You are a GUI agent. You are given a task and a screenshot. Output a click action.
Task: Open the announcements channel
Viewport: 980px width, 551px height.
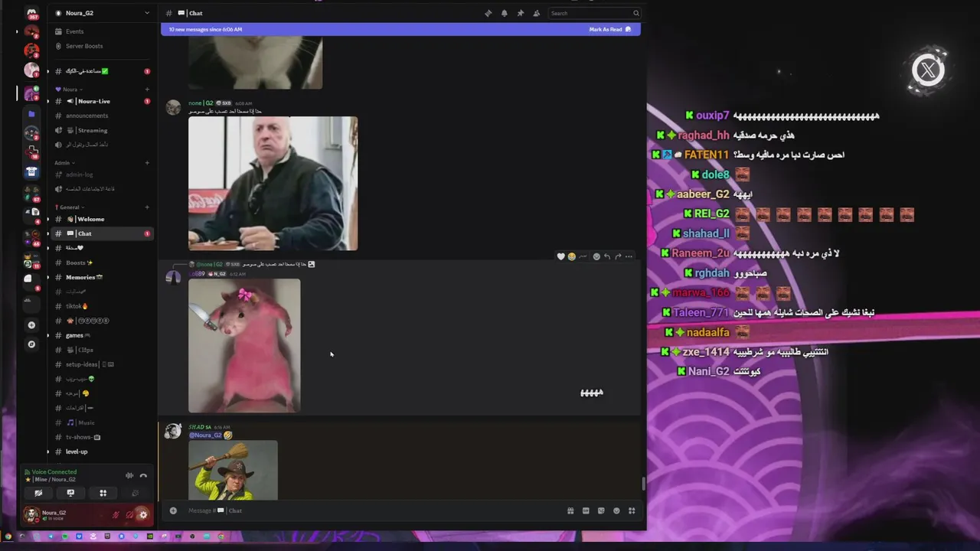point(102,116)
